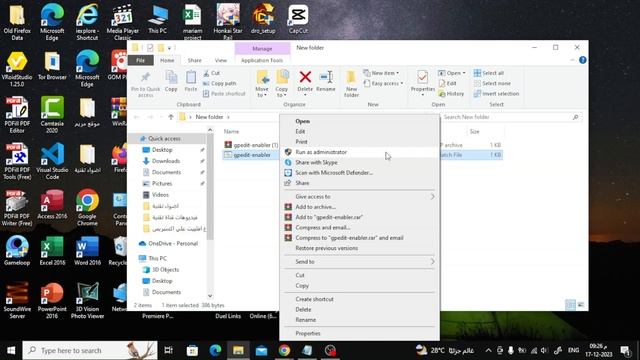The width and height of the screenshot is (640, 360).
Task: Open File Explorer from the taskbar
Action: (x=238, y=350)
